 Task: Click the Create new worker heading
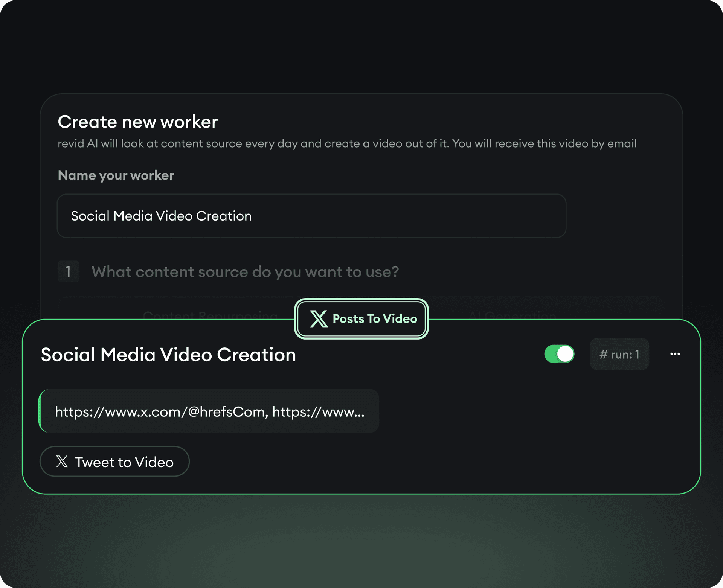pyautogui.click(x=137, y=121)
